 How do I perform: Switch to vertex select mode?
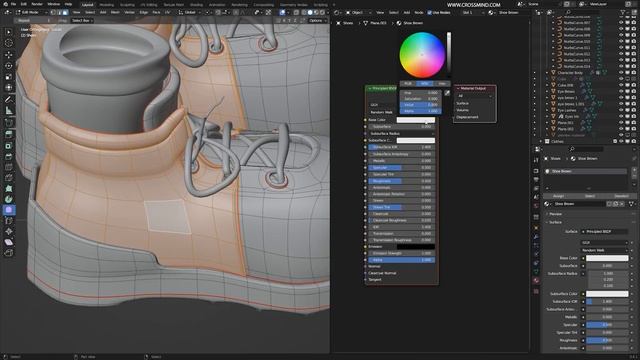click(53, 12)
